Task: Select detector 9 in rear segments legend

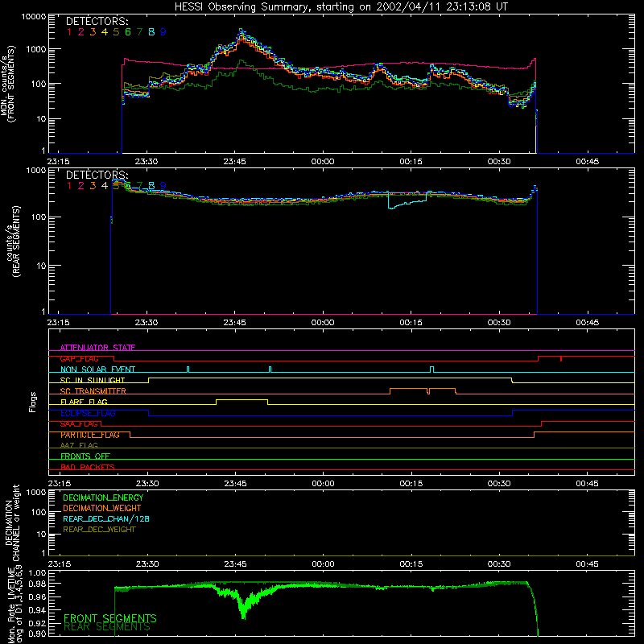Action: [x=163, y=186]
